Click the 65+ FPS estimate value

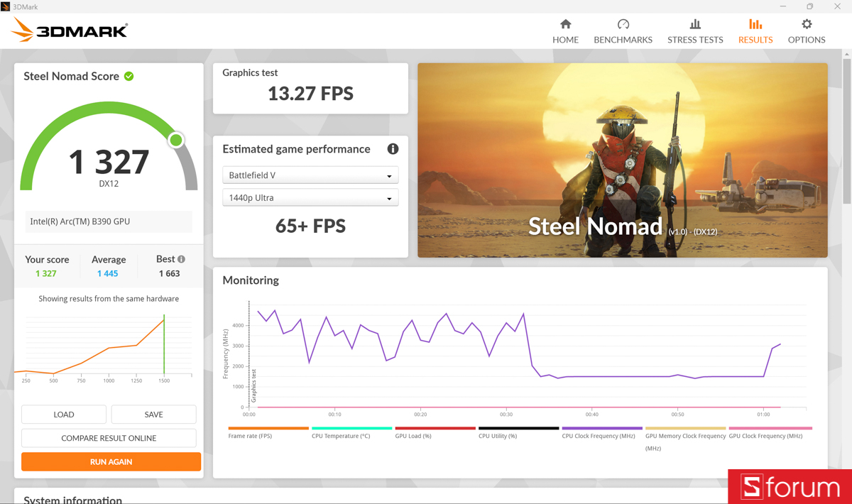(310, 226)
